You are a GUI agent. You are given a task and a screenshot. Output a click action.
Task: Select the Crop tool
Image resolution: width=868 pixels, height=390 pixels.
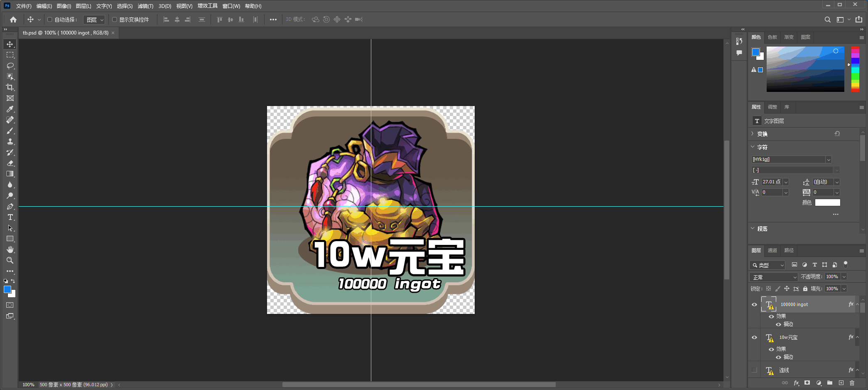pos(10,87)
